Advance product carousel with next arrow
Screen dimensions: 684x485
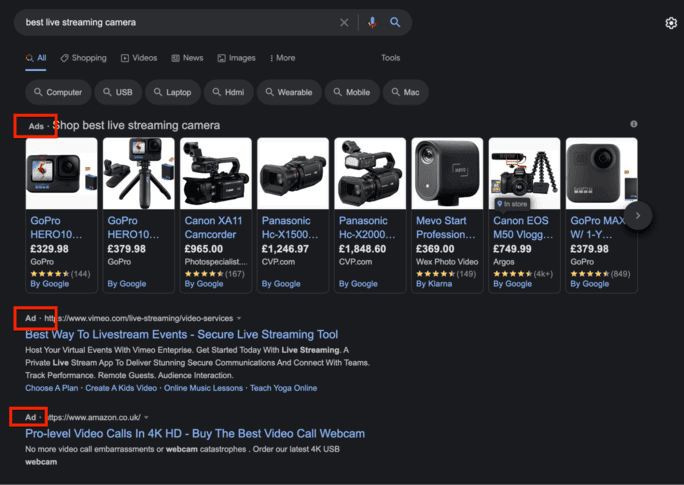point(638,215)
